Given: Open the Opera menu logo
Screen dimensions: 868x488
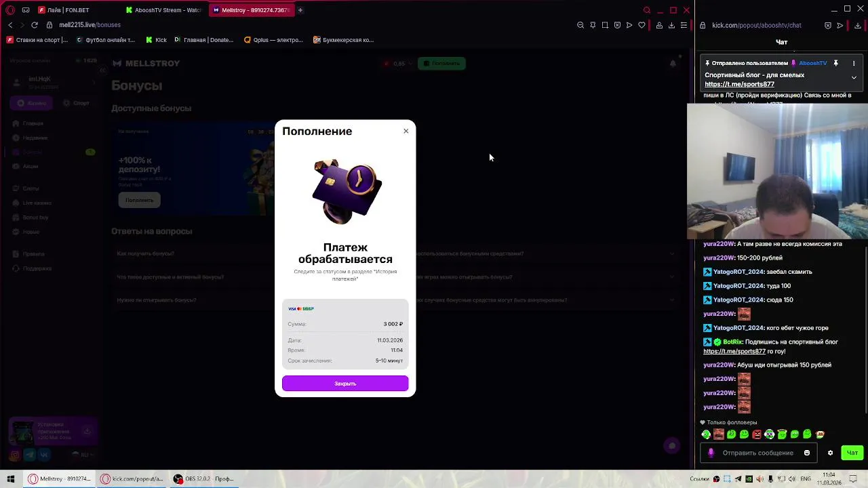Looking at the screenshot, I should click(x=10, y=10).
